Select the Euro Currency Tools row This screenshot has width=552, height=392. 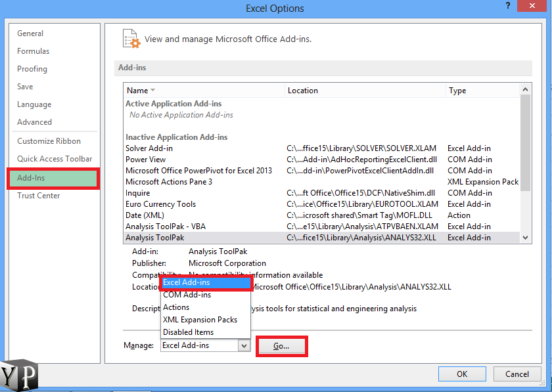point(321,204)
